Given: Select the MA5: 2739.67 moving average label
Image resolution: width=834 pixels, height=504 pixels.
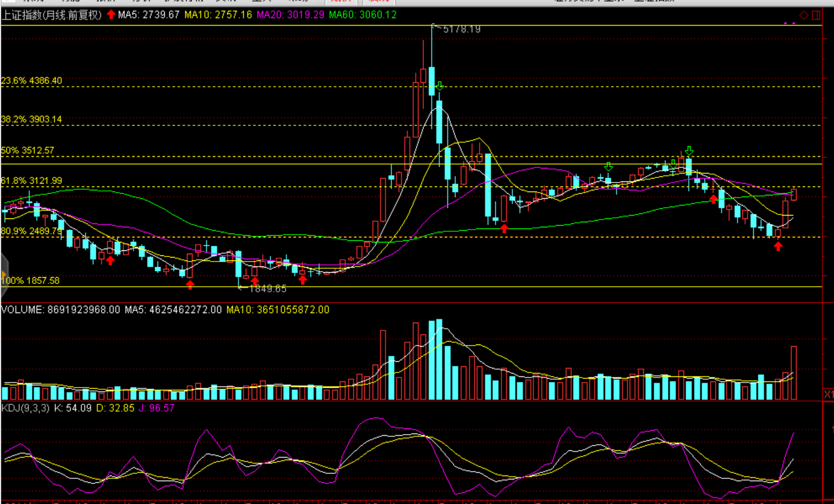Looking at the screenshot, I should (x=148, y=15).
